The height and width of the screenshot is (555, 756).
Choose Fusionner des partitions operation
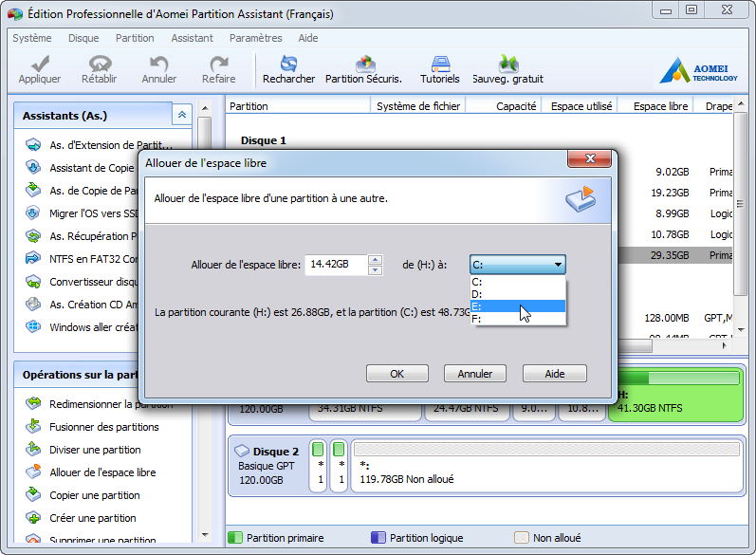point(92,427)
